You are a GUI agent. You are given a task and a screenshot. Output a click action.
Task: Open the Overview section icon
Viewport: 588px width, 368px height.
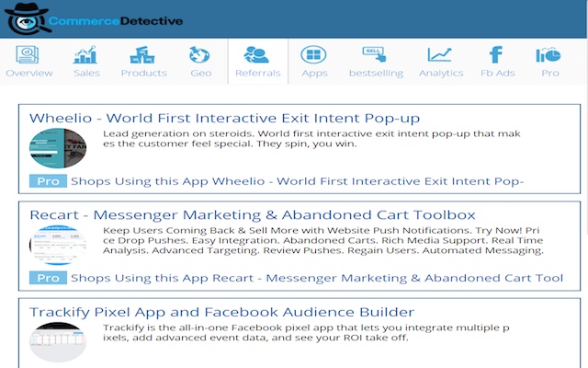point(28,55)
